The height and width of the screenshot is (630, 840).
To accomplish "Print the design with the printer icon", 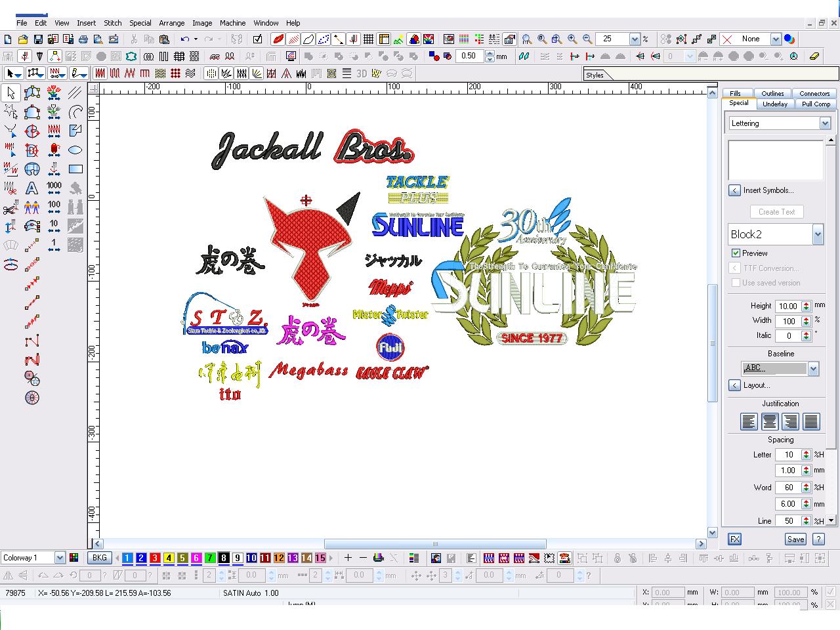I will point(83,39).
